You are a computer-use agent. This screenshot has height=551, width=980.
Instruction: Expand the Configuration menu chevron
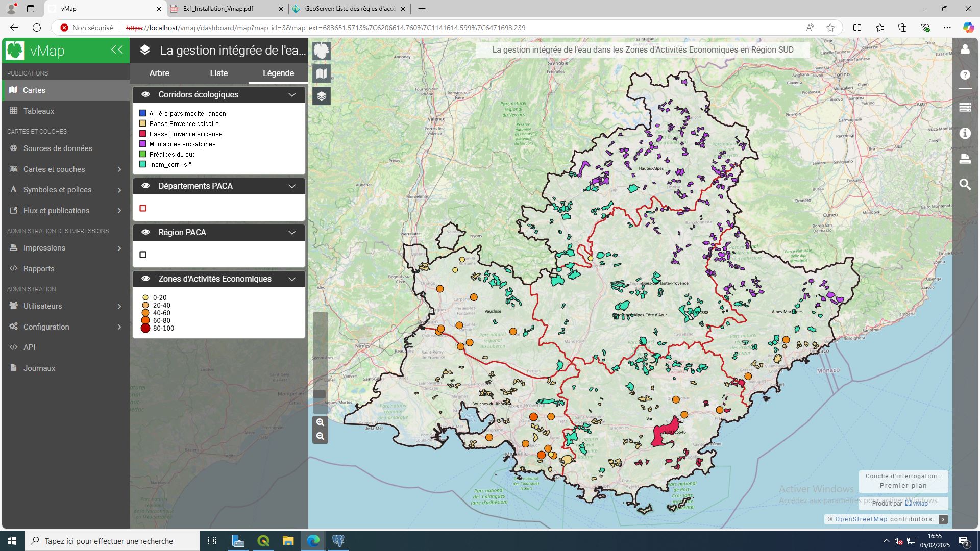pyautogui.click(x=119, y=327)
